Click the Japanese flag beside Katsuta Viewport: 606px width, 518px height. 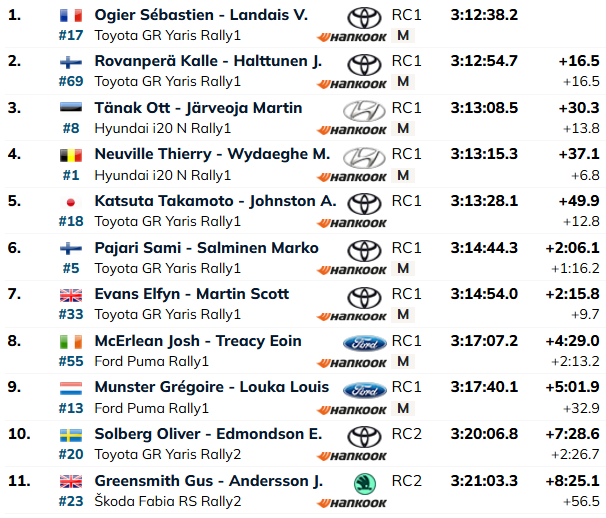click(x=71, y=202)
